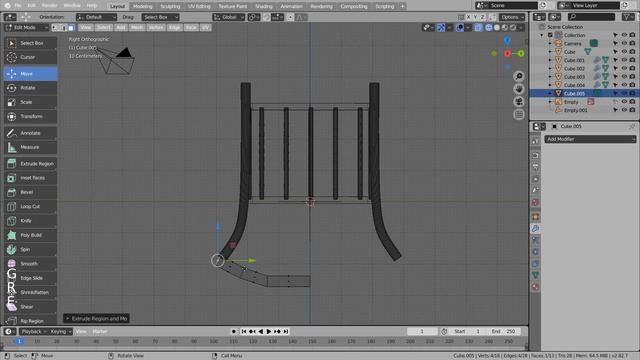Image resolution: width=640 pixels, height=360 pixels.
Task: Jump to the timeline end frame button
Action: pos(286,331)
